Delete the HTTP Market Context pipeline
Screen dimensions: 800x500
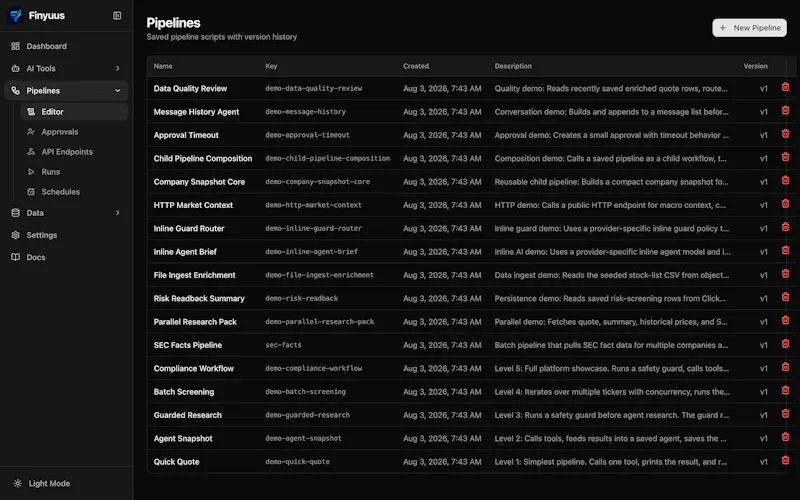(x=785, y=204)
